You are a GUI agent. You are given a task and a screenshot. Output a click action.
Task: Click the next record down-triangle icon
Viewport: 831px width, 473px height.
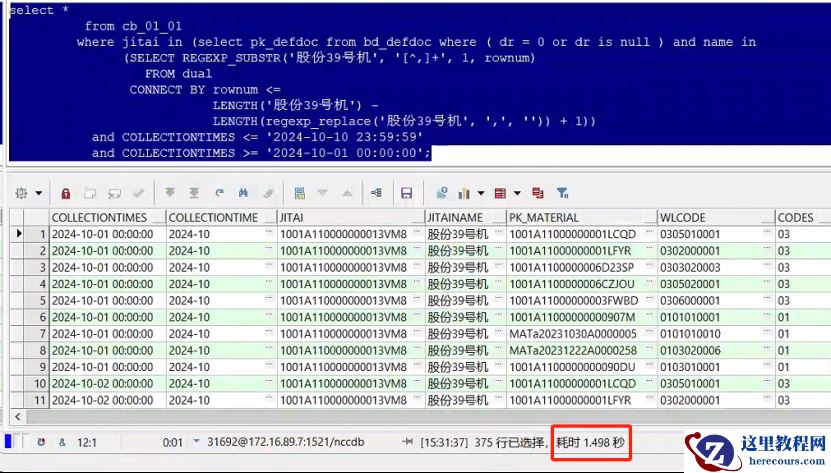pos(323,192)
